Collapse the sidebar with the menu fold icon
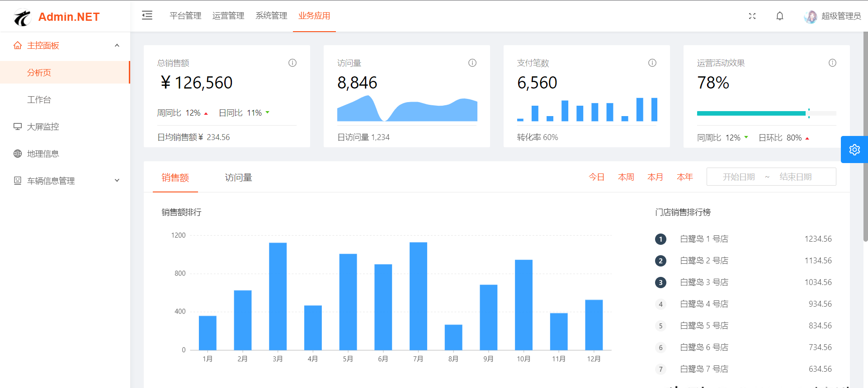The height and width of the screenshot is (388, 868). click(147, 16)
